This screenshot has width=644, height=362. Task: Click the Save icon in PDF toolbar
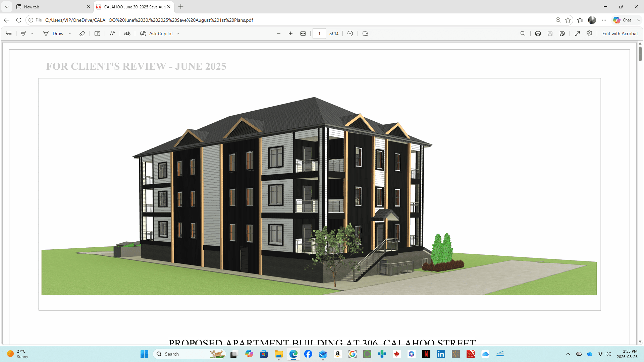(x=550, y=34)
